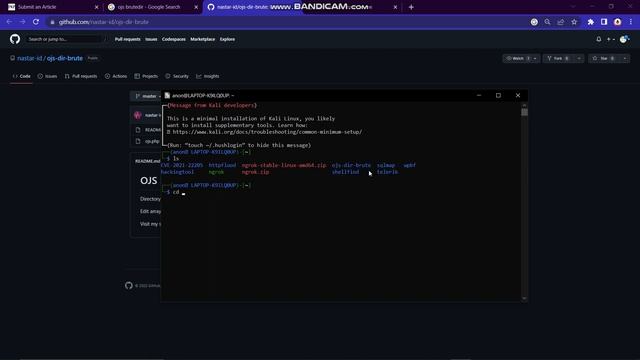Screen dimensions: 640x360
Task: Click the browser forward arrow
Action: coord(22,22)
